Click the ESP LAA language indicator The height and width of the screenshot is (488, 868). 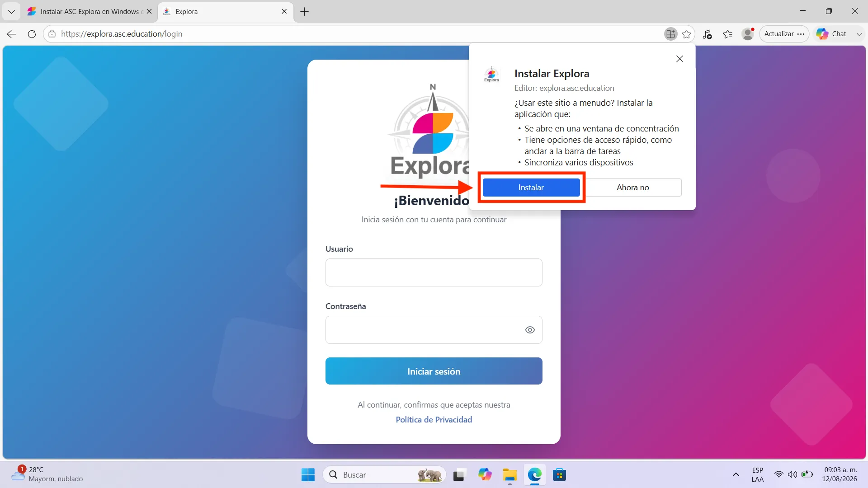point(758,475)
